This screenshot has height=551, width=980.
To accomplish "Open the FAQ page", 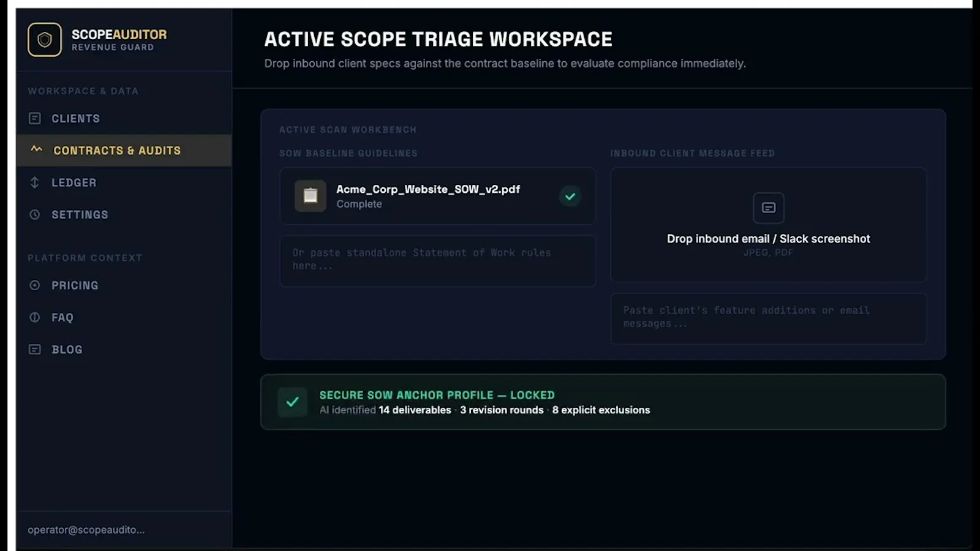I will tap(124, 317).
